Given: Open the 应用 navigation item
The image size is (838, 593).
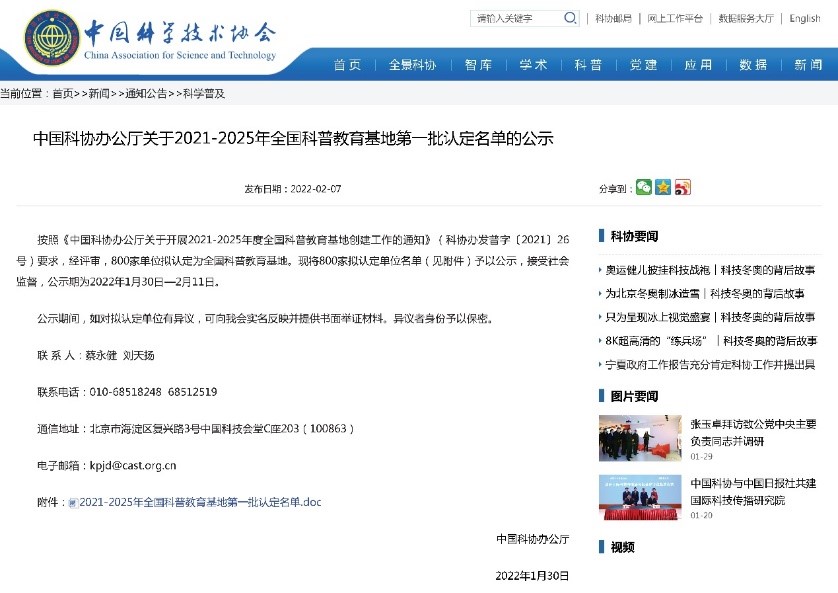Looking at the screenshot, I should pos(699,65).
